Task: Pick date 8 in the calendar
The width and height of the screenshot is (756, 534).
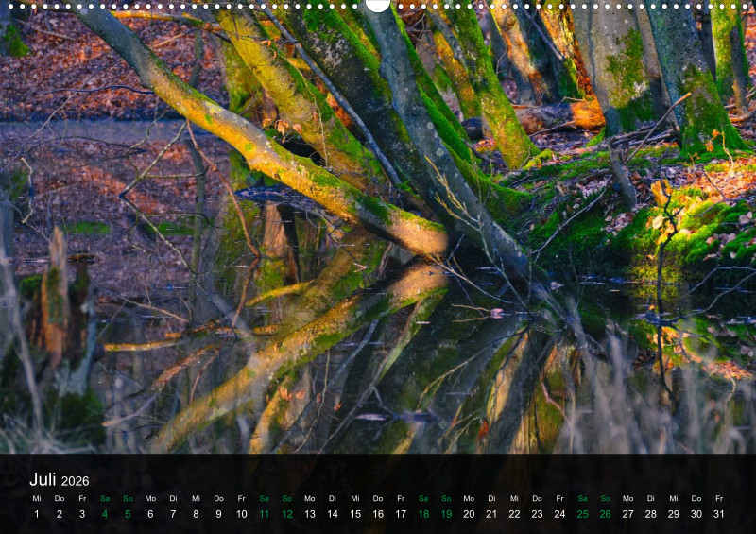Action: pyautogui.click(x=196, y=514)
